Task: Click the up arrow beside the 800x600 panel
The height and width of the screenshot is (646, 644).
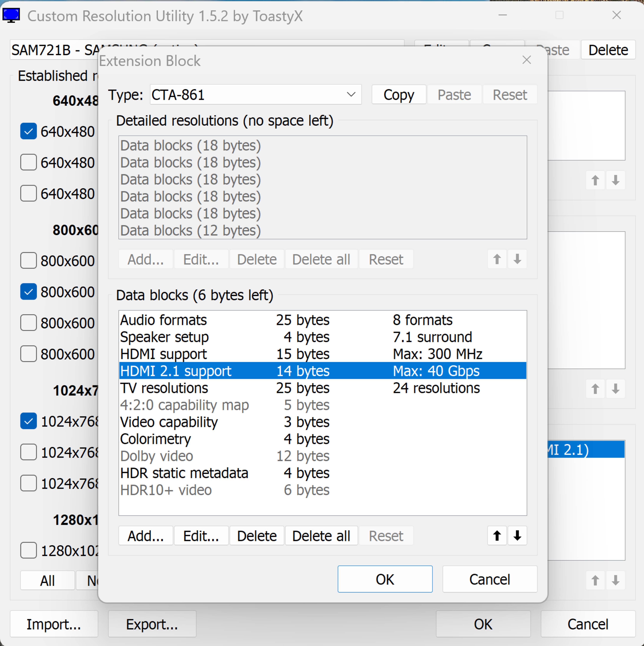Action: [595, 389]
